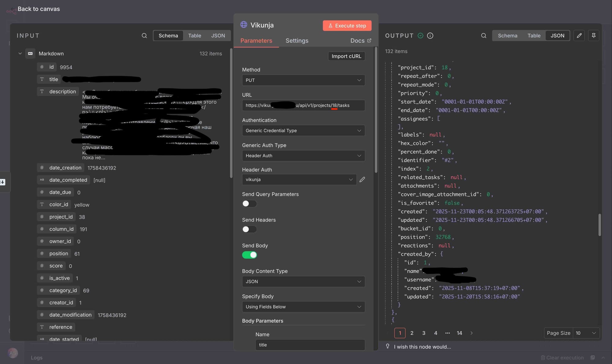Viewport: 612px width, 364px height.
Task: Enable the Send Query Parameters toggle
Action: point(249,204)
